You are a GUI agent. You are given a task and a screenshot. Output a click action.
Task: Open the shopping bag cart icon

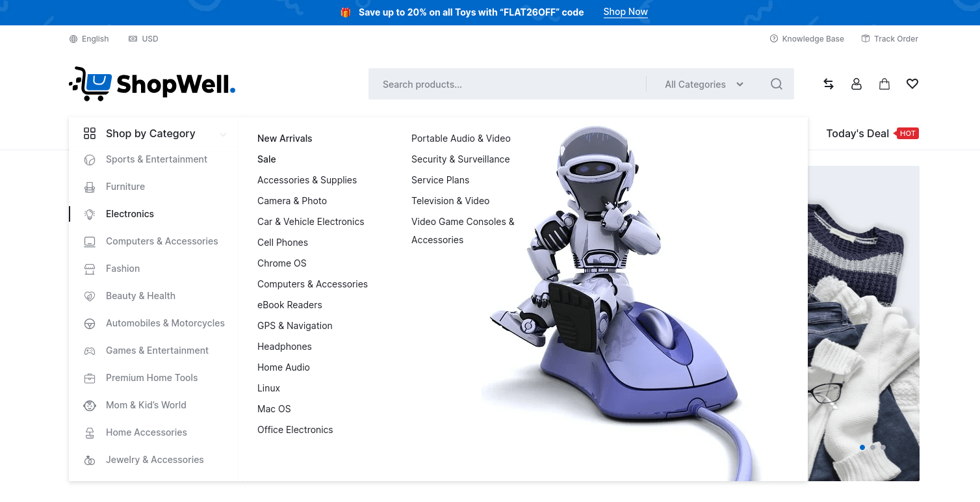click(x=884, y=84)
